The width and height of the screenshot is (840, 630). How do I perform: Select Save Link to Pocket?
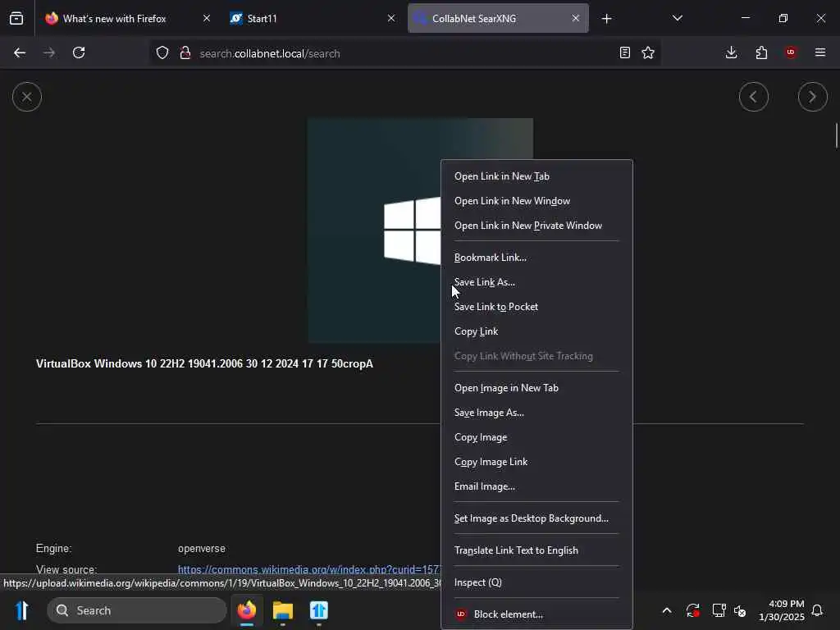[536, 307]
